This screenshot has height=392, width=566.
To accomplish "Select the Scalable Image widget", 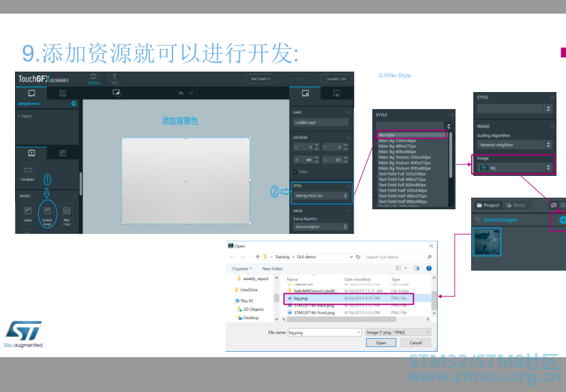I will 47,215.
